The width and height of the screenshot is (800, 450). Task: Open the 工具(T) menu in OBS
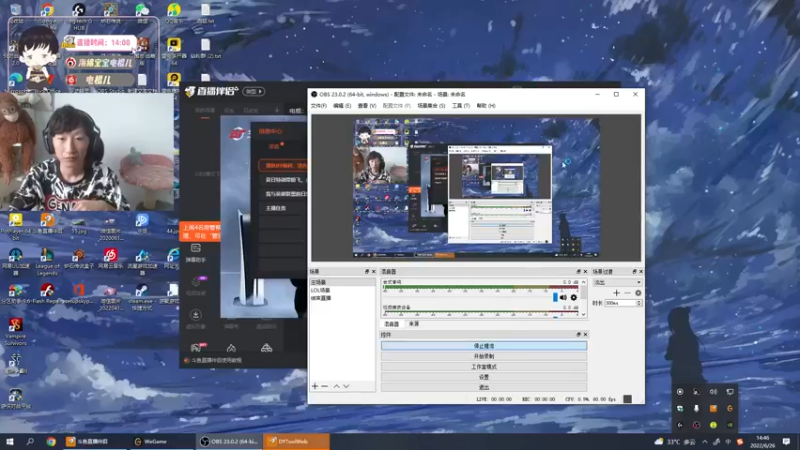click(x=461, y=106)
